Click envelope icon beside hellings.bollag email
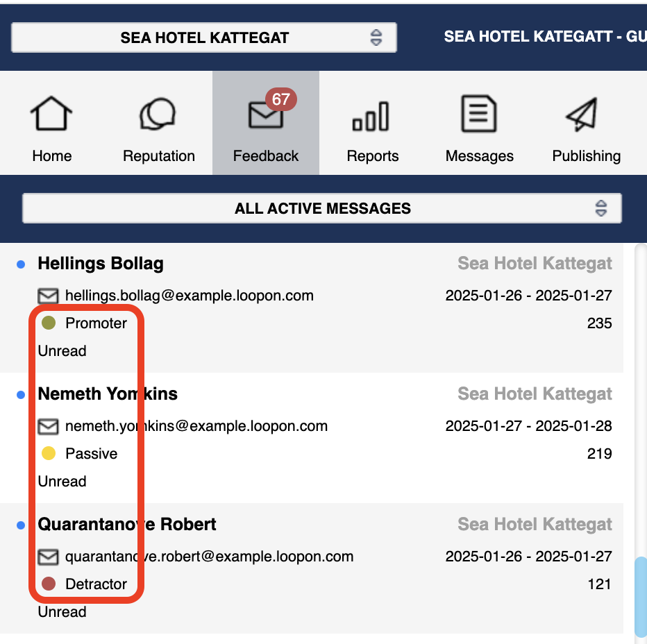Screen dimensions: 647x644 (48, 296)
